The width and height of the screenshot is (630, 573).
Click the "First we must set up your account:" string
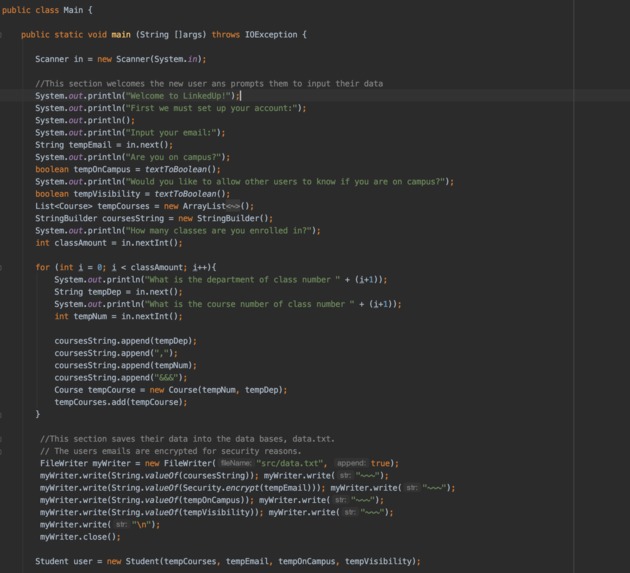[x=212, y=108]
